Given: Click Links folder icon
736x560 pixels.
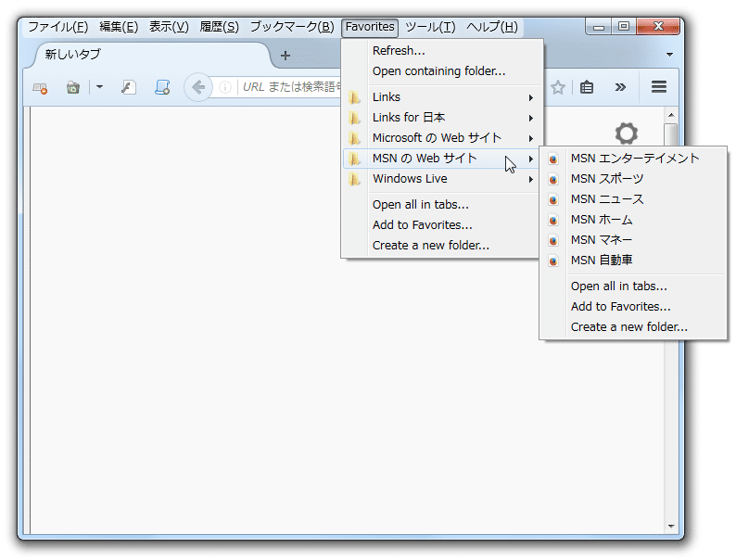Looking at the screenshot, I should click(355, 97).
